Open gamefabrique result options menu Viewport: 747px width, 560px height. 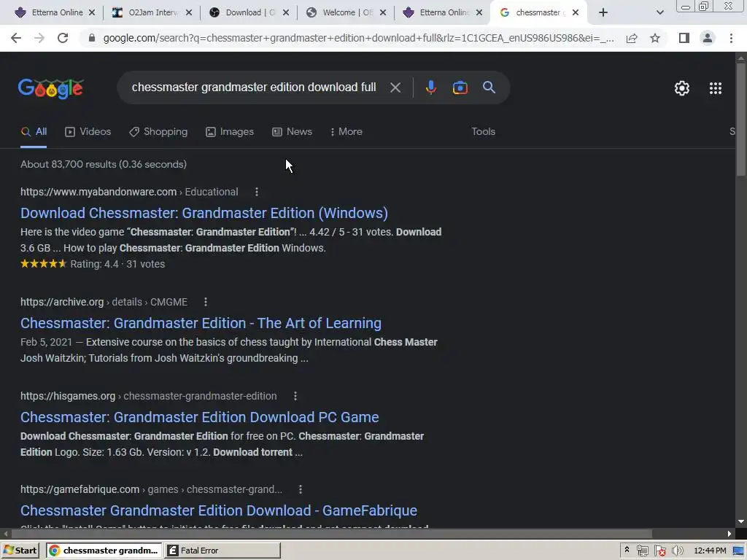300,489
